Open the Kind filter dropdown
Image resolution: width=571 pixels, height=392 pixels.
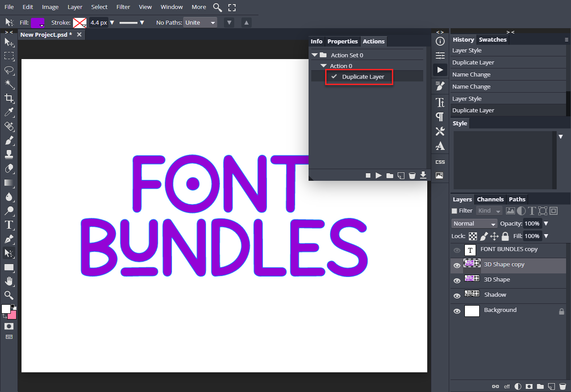pyautogui.click(x=489, y=211)
